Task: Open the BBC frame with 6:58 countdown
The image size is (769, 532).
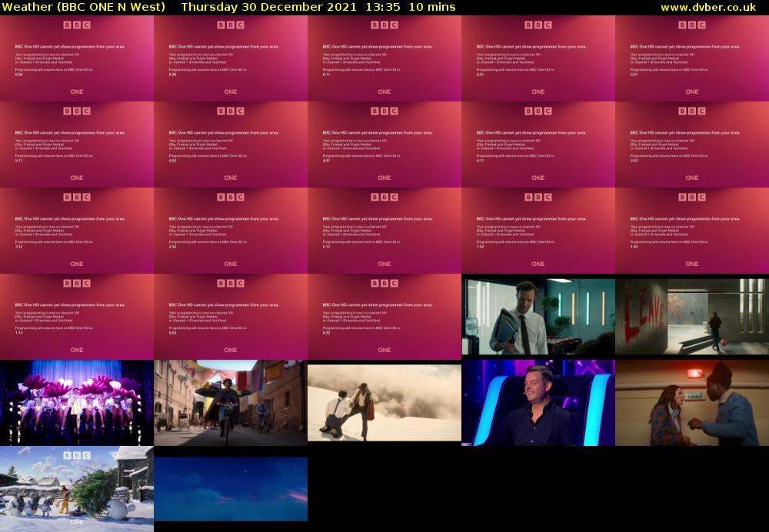Action: pyautogui.click(x=77, y=58)
